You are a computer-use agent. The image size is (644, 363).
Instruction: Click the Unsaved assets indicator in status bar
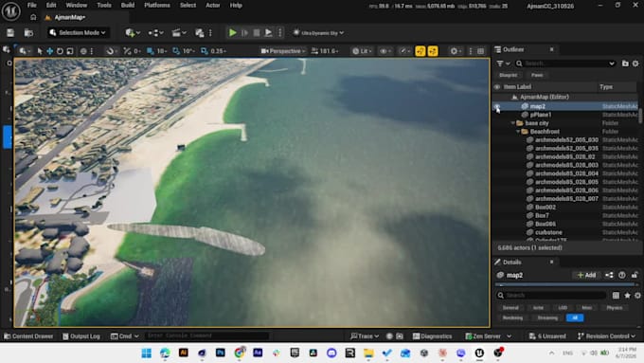[x=548, y=336]
